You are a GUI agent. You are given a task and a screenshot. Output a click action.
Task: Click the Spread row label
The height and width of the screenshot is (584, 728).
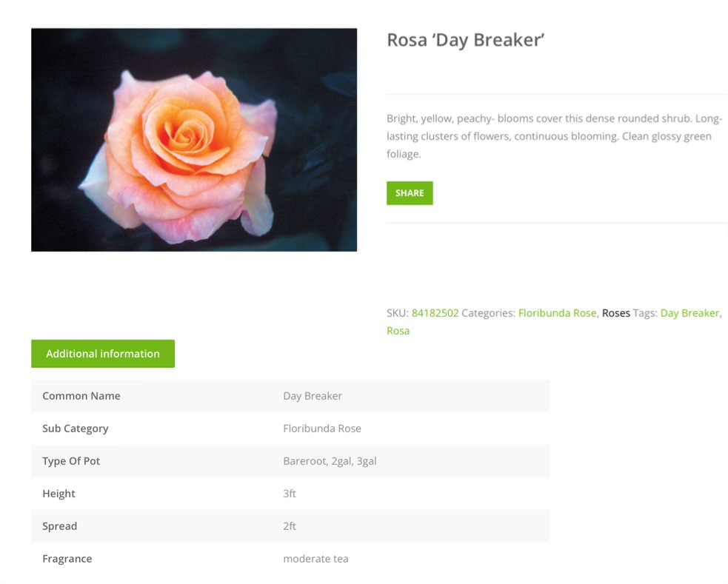coord(60,526)
